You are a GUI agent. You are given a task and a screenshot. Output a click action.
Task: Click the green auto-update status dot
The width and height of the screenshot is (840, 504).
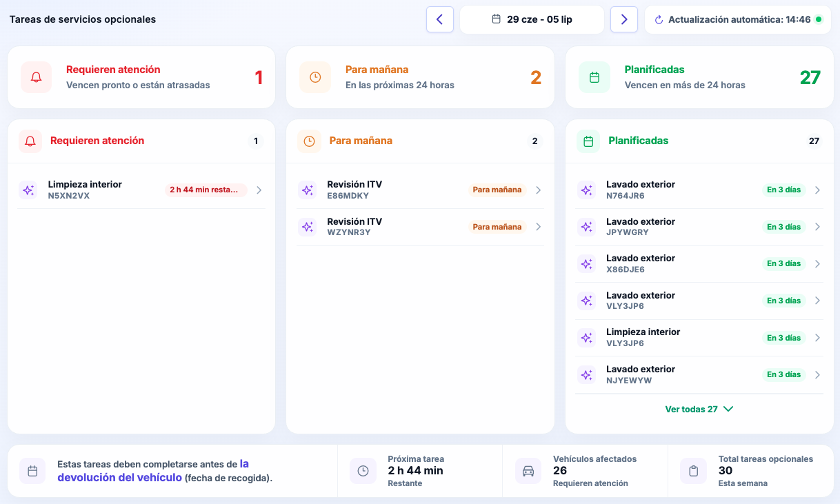819,19
